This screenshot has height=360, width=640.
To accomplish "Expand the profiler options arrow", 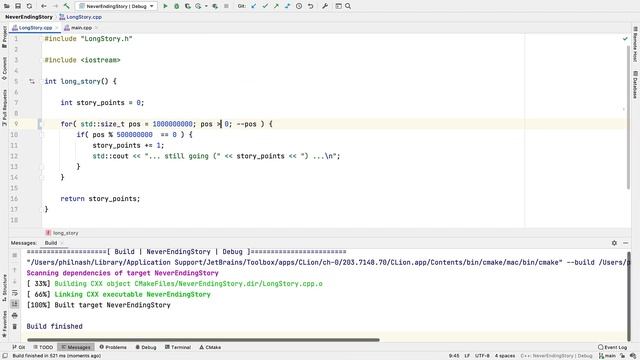I will tap(206, 7).
